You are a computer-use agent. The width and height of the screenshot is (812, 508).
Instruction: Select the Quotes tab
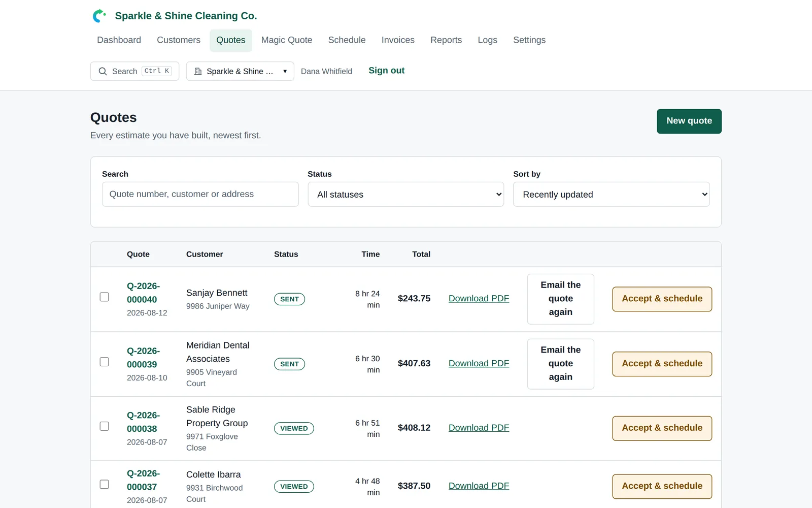point(231,40)
